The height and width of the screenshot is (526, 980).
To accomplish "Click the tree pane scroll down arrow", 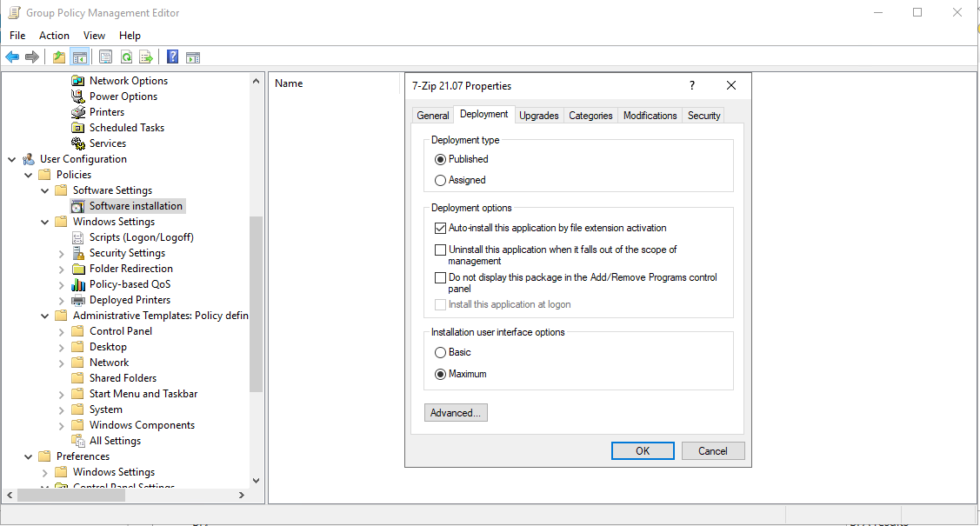I will click(x=256, y=481).
